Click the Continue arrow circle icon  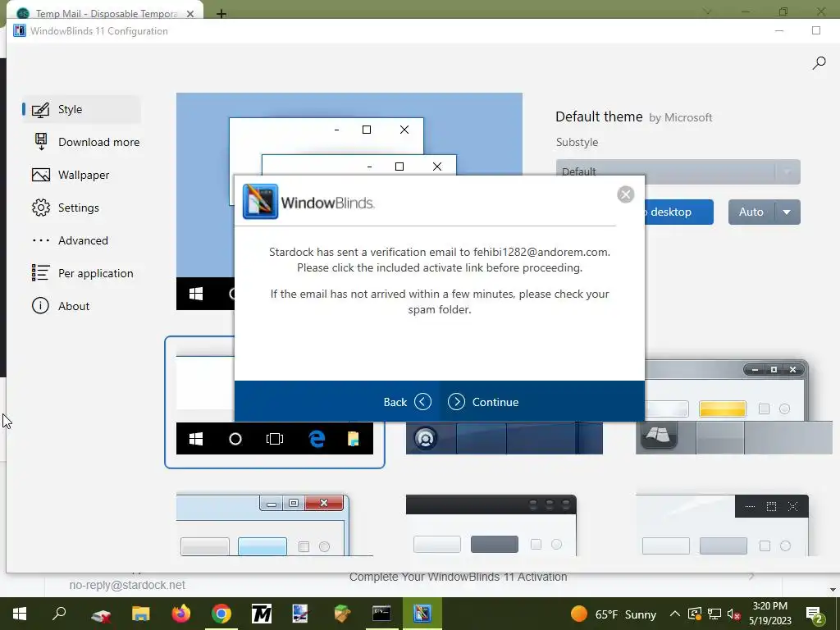pyautogui.click(x=456, y=402)
